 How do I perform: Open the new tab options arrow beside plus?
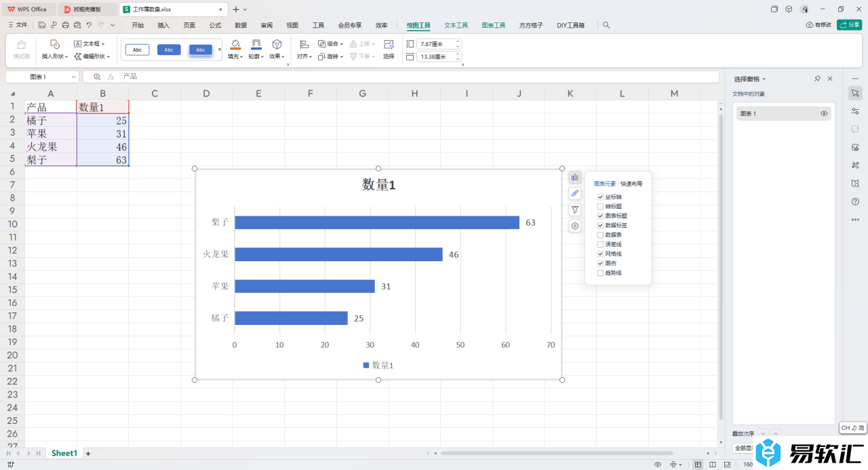coord(245,9)
